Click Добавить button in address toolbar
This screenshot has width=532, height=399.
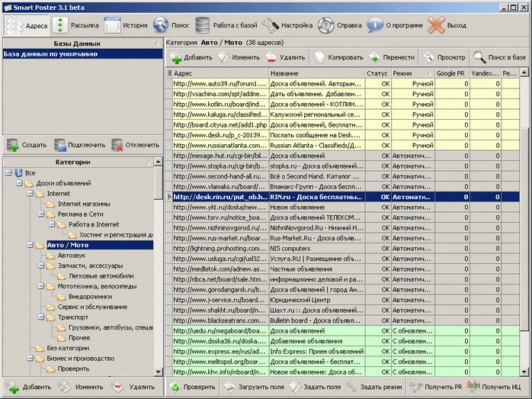(191, 57)
